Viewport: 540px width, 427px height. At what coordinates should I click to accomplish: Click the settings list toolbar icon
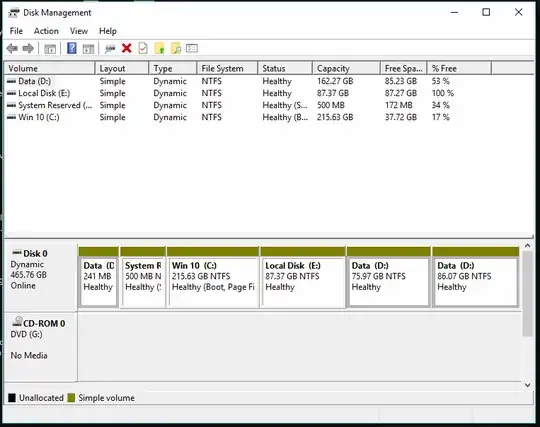click(192, 48)
